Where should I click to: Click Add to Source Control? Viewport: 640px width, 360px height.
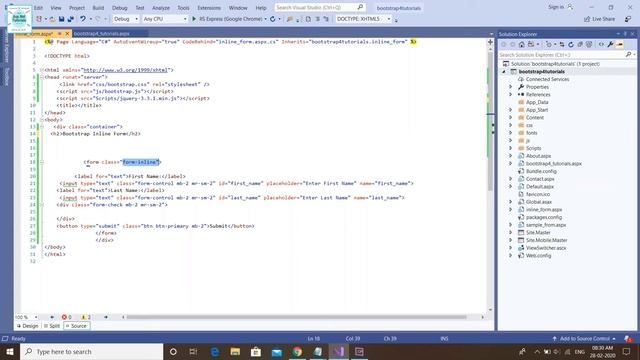pyautogui.click(x=584, y=338)
